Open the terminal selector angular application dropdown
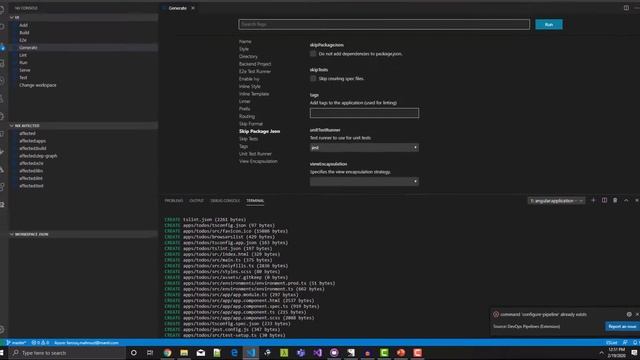 point(556,201)
